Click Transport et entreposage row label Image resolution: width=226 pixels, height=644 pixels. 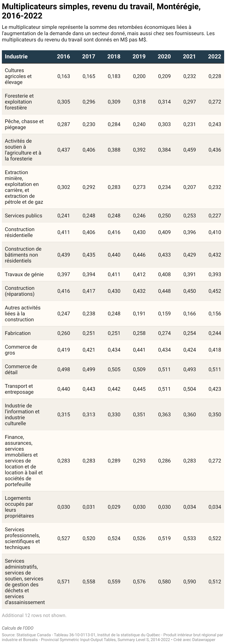[19, 389]
